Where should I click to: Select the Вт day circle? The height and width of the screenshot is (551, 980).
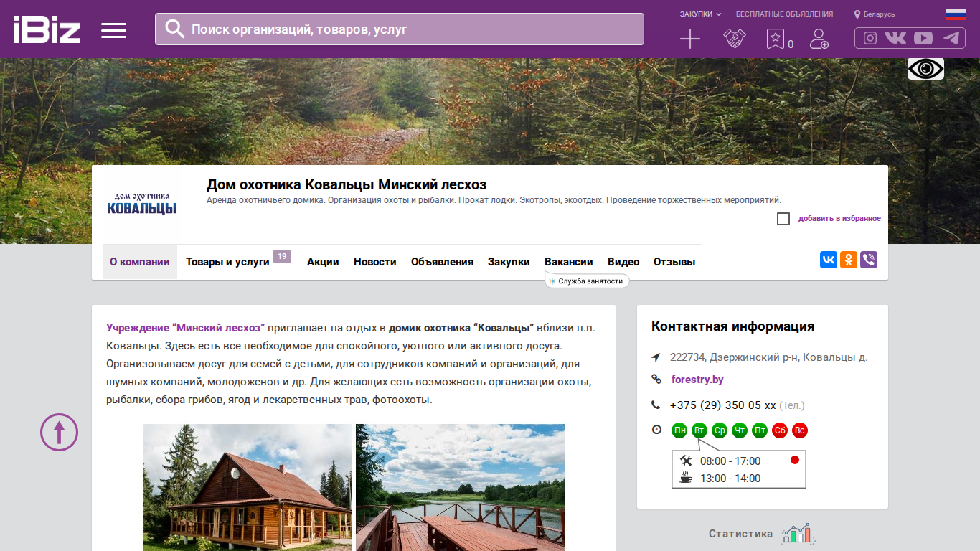point(699,430)
